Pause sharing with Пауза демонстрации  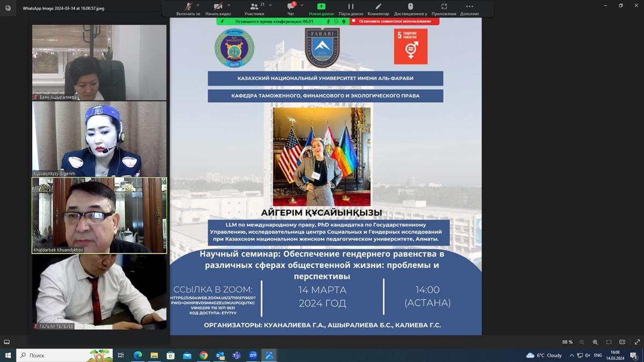pyautogui.click(x=350, y=9)
